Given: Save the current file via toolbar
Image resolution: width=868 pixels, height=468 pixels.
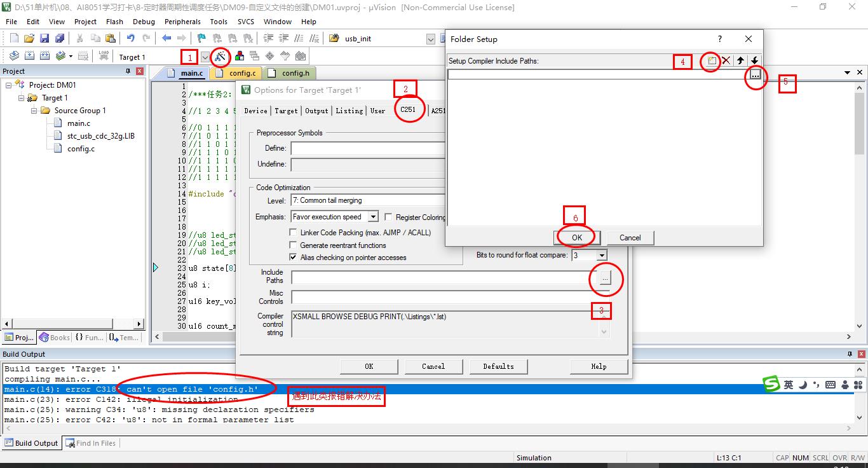Looking at the screenshot, I should click(44, 39).
